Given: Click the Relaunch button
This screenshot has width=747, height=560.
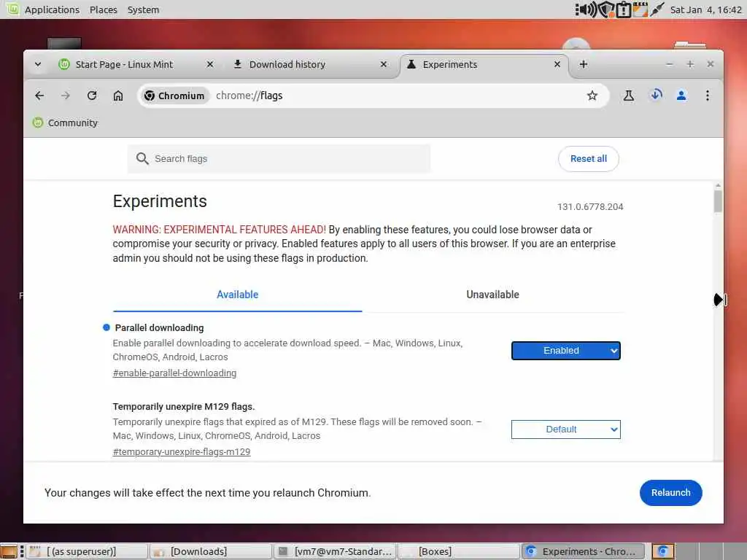Looking at the screenshot, I should pyautogui.click(x=671, y=493).
